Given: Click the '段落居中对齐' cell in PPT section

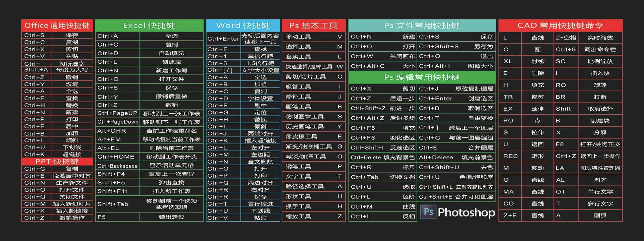Looking at the screenshot, I should click(72, 176).
